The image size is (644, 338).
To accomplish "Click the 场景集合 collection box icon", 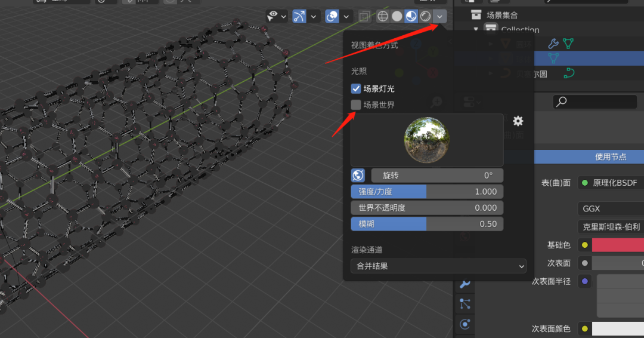I will 476,15.
